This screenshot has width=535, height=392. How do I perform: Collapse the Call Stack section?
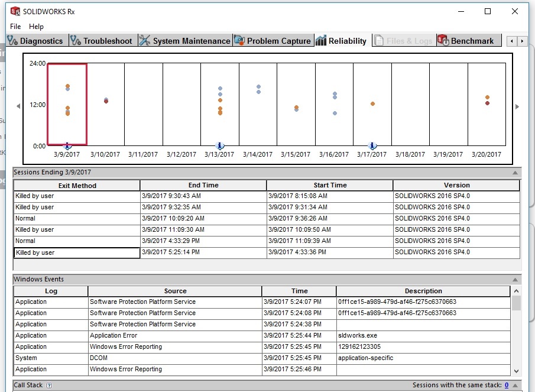[515, 385]
